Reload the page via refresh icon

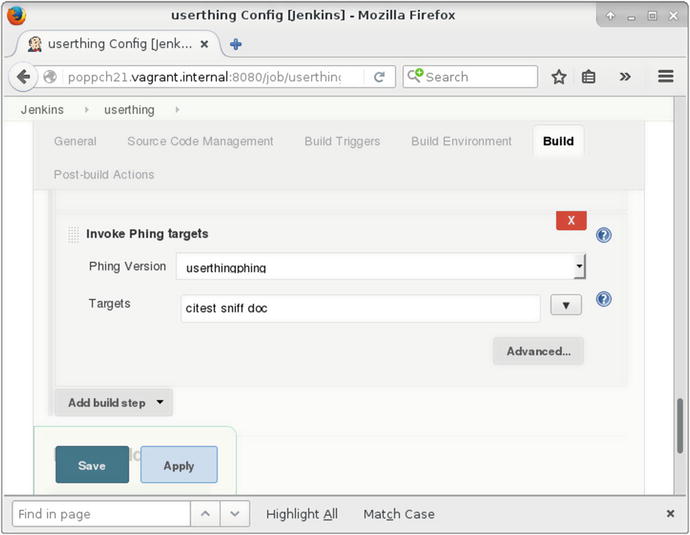coord(380,77)
